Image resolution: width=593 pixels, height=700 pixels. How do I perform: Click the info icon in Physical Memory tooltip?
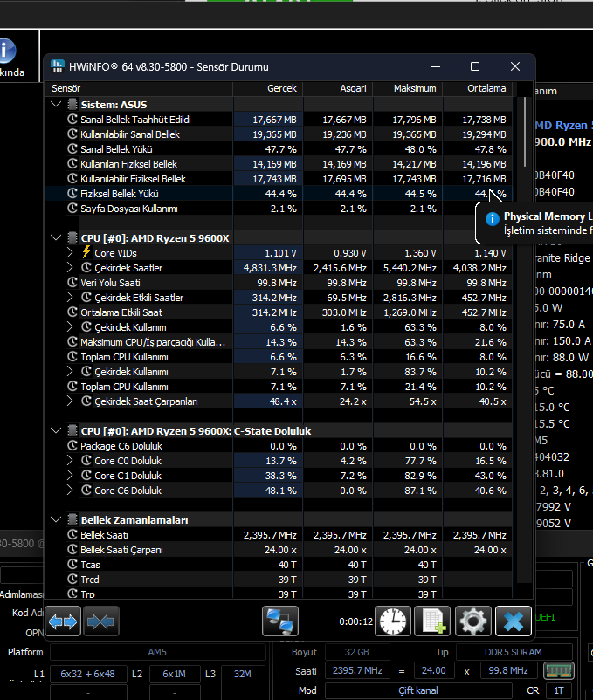[492, 219]
